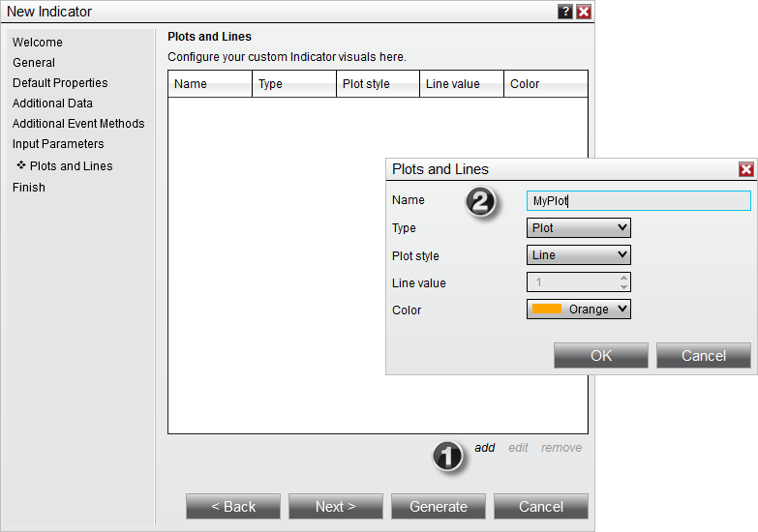Go to the Welcome wizard step
This screenshot has height=532, width=758.
click(x=38, y=43)
